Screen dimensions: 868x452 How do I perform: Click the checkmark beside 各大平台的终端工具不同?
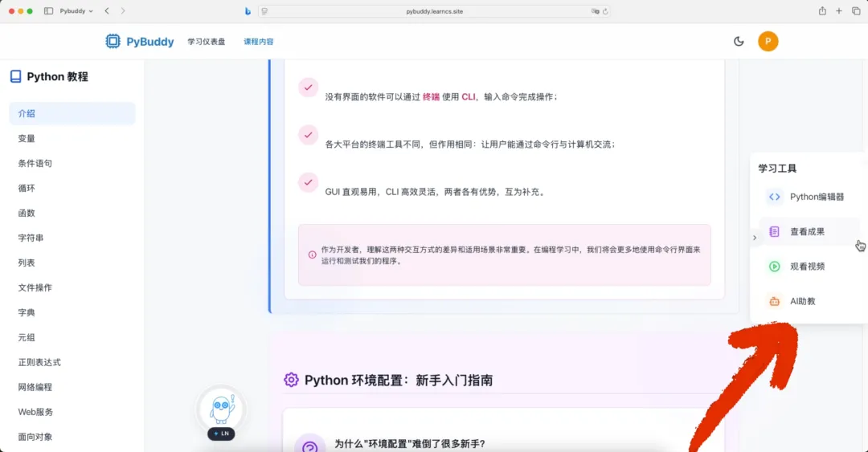point(309,135)
